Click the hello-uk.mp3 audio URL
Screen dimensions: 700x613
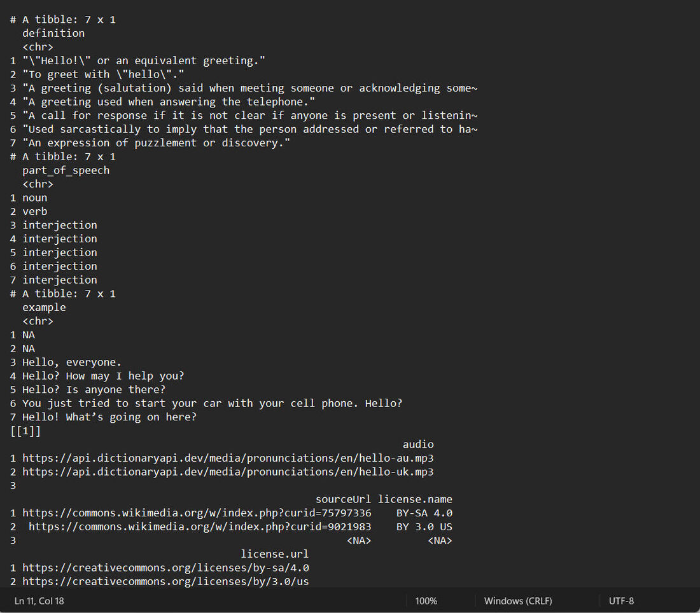228,472
